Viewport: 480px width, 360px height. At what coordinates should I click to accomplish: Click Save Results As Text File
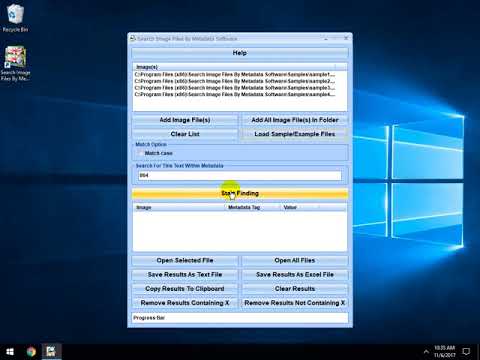[x=185, y=275]
